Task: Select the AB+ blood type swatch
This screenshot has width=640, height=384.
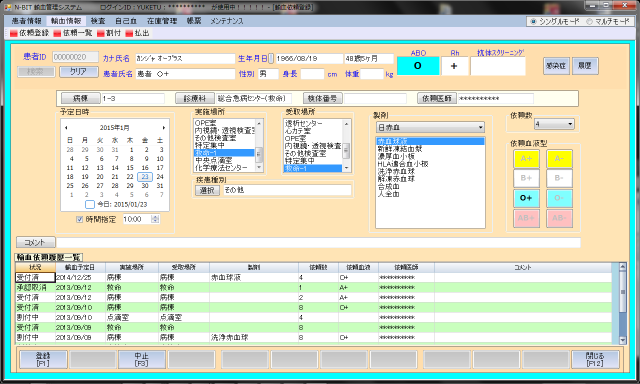Action: click(526, 218)
